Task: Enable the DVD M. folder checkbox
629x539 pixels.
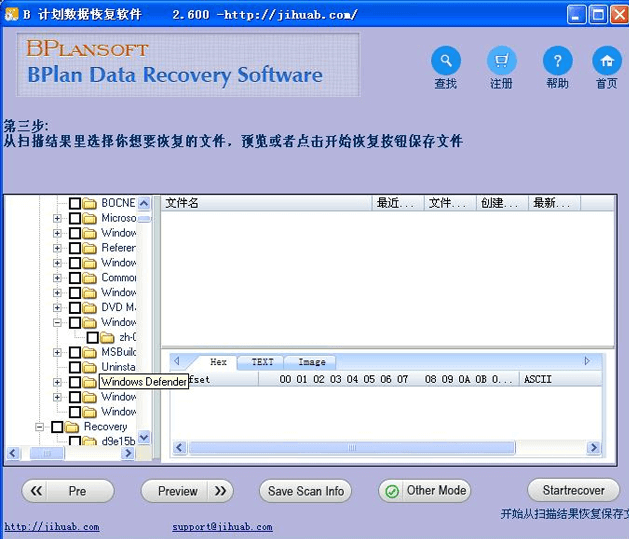Action: [75, 307]
